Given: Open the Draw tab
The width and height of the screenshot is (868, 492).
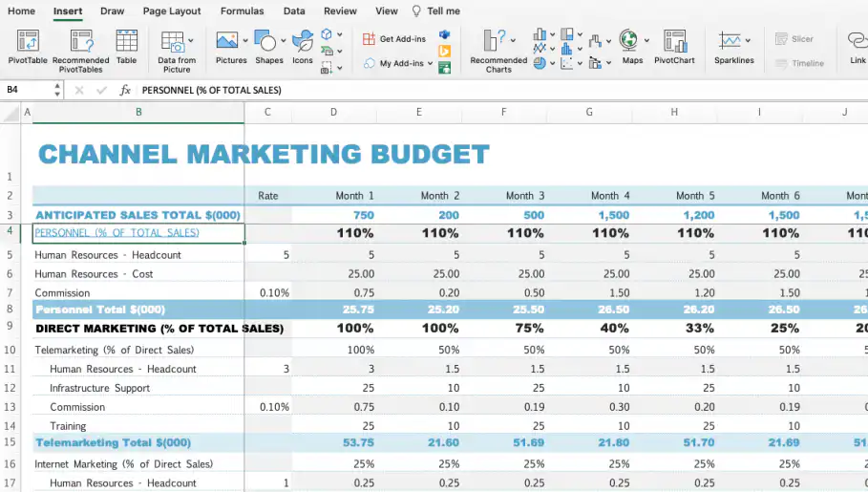Looking at the screenshot, I should (x=112, y=11).
